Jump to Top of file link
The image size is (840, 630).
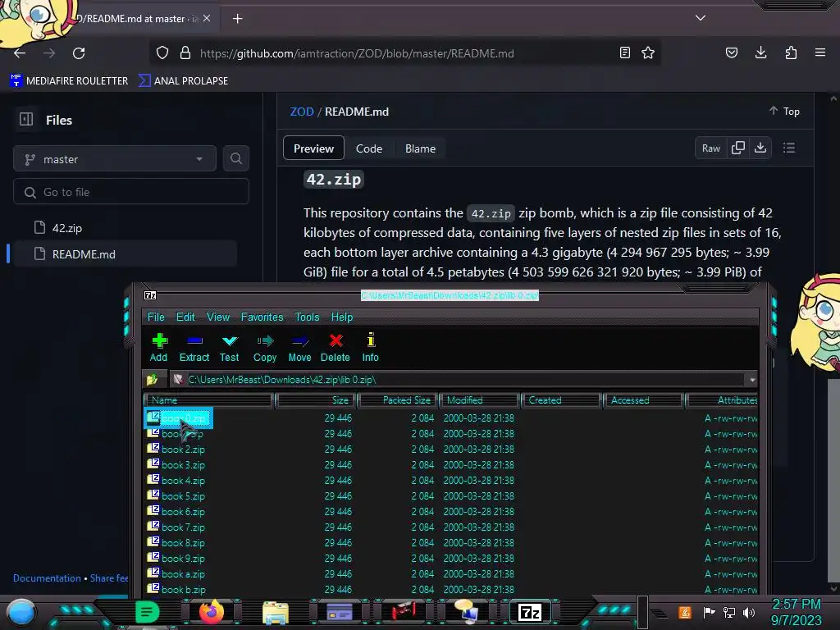point(784,111)
